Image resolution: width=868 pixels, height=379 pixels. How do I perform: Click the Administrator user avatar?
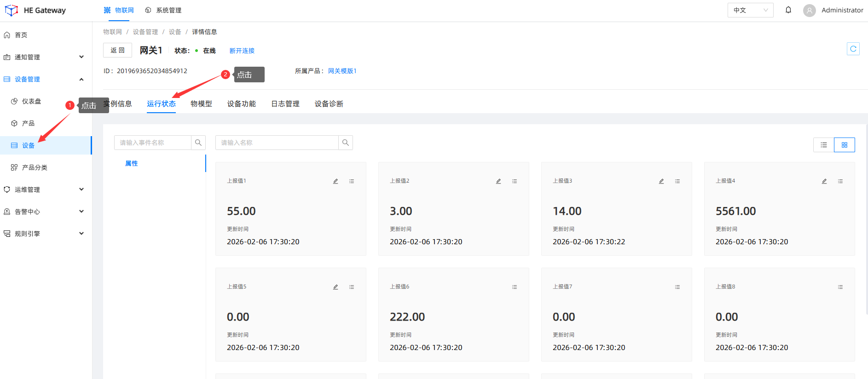[x=809, y=10]
